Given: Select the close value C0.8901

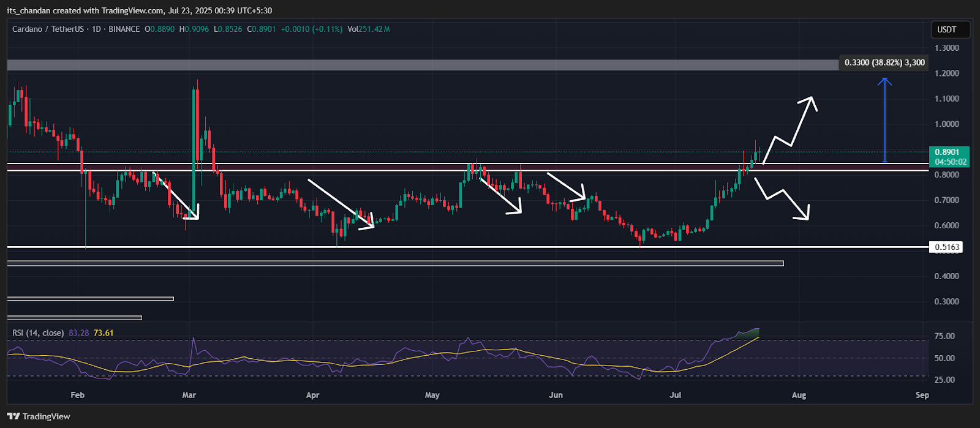Looking at the screenshot, I should 262,29.
